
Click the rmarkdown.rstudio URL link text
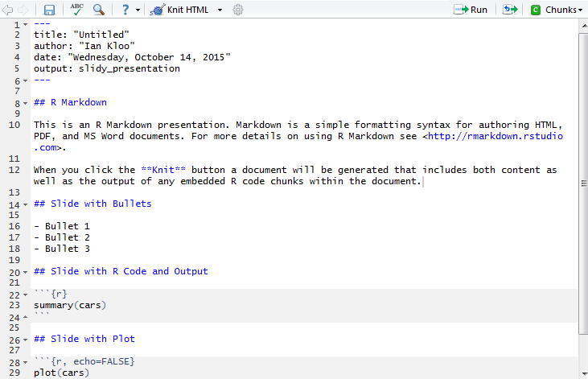[495, 136]
